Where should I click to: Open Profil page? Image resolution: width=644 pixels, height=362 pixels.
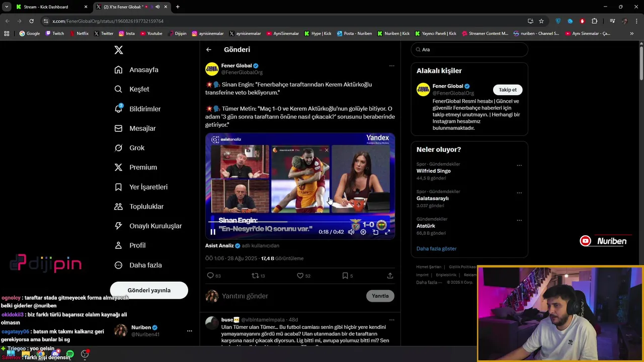pyautogui.click(x=130, y=245)
